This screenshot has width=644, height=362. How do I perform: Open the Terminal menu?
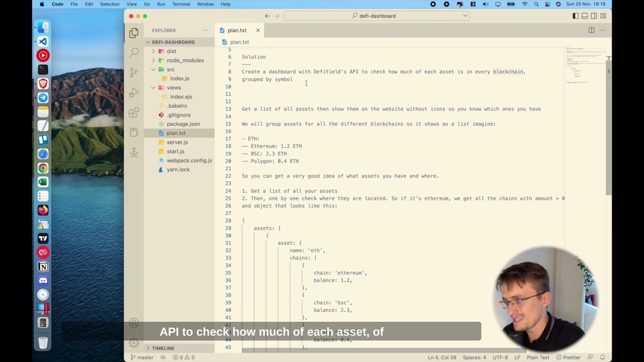coord(181,4)
